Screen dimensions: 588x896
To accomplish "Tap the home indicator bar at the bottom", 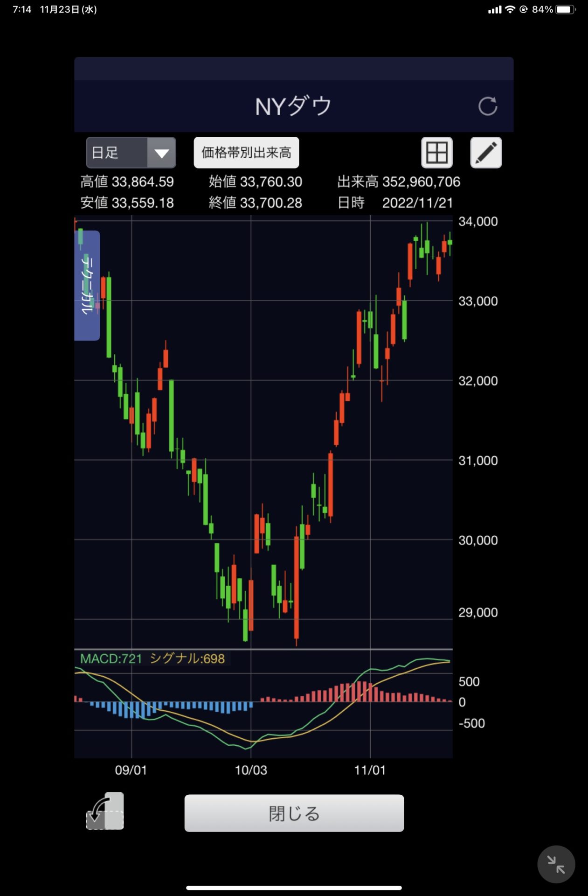I will point(294,888).
